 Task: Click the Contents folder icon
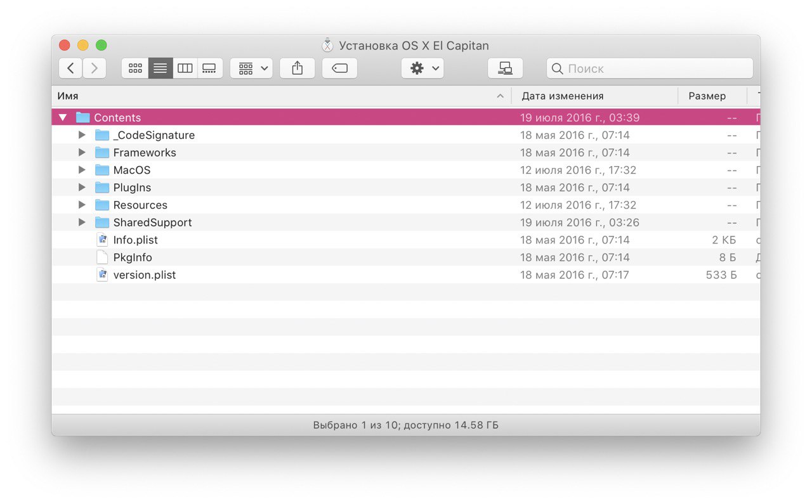coord(83,117)
